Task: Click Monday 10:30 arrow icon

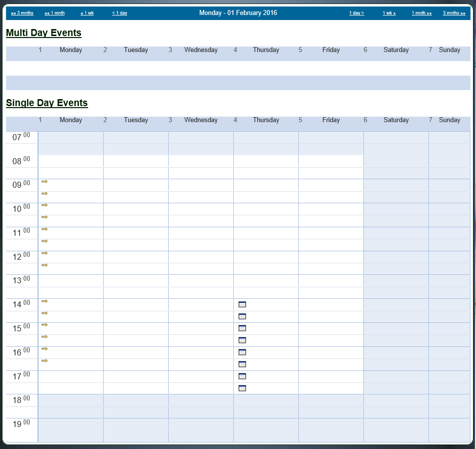Action: 45,217
